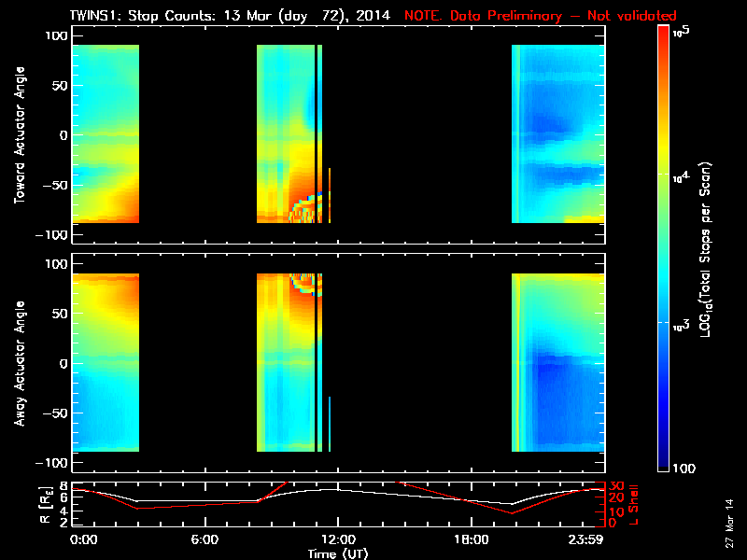Click the "100" label at colorbar bottom
747x560 pixels.
point(684,469)
